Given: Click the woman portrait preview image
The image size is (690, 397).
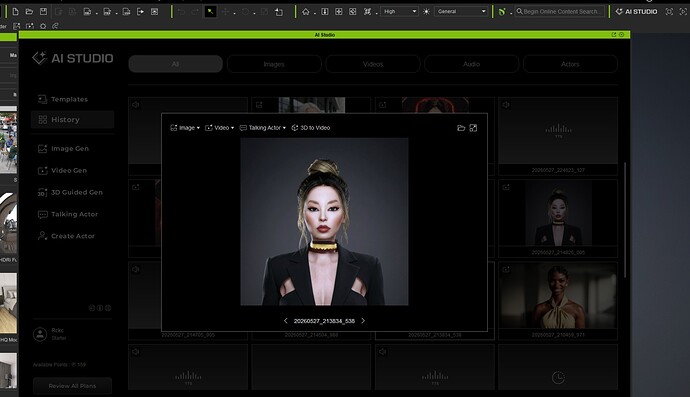Looking at the screenshot, I should click(x=324, y=221).
